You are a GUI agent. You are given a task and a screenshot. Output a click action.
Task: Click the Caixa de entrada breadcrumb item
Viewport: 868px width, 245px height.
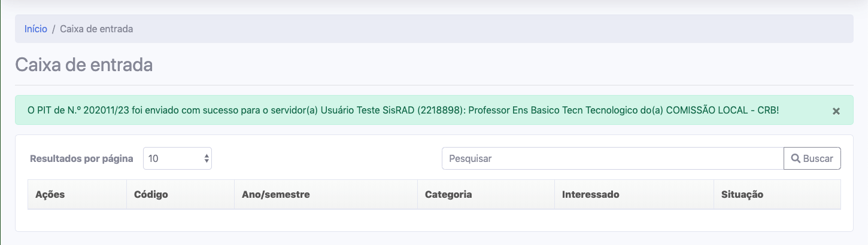pyautogui.click(x=96, y=29)
